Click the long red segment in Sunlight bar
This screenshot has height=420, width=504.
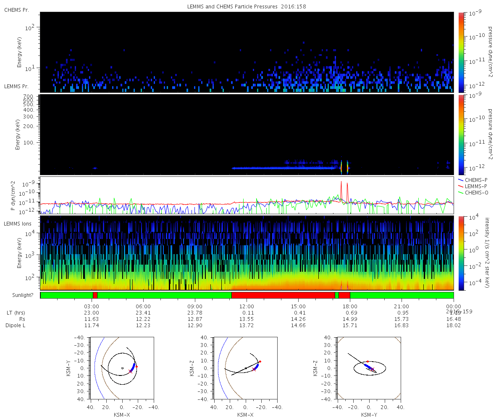coord(283,295)
